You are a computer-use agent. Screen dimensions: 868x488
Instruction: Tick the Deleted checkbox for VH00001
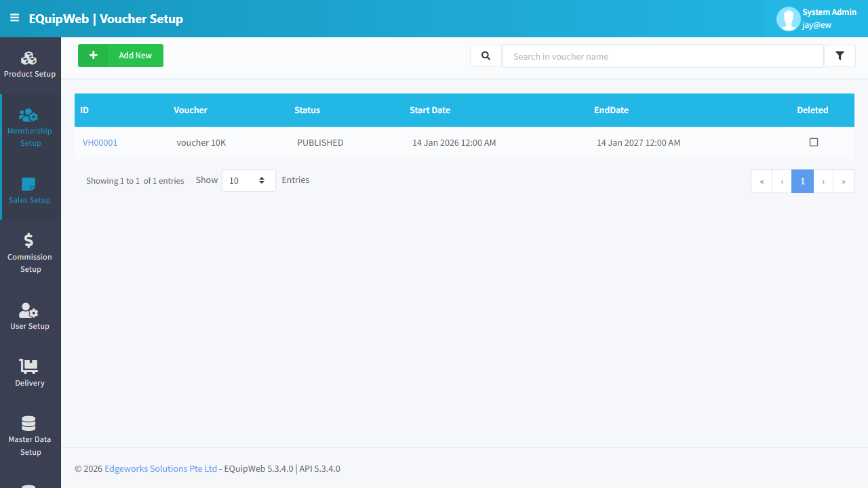click(x=814, y=142)
